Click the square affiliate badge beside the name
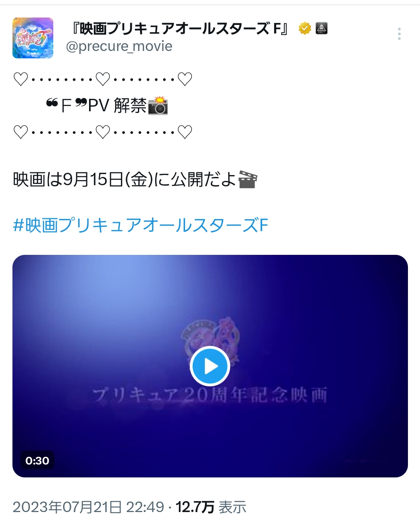Viewport: 420px width, 528px height. (321, 28)
